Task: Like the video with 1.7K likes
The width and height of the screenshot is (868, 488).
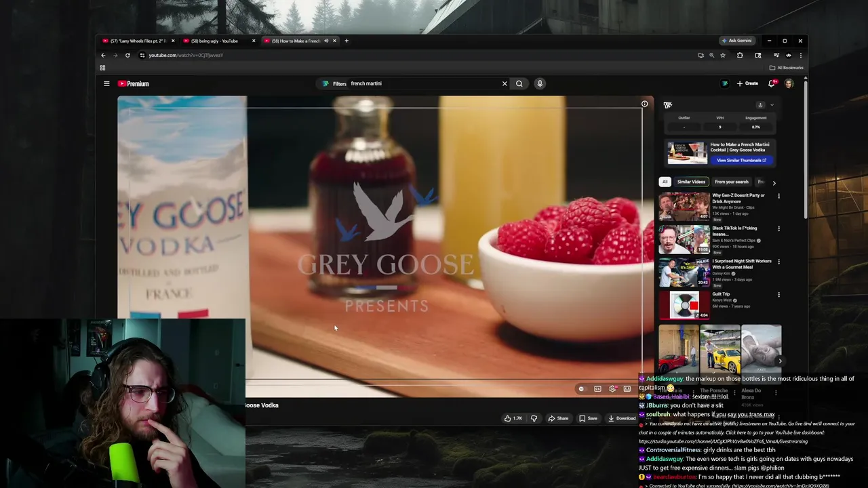Action: click(x=513, y=418)
